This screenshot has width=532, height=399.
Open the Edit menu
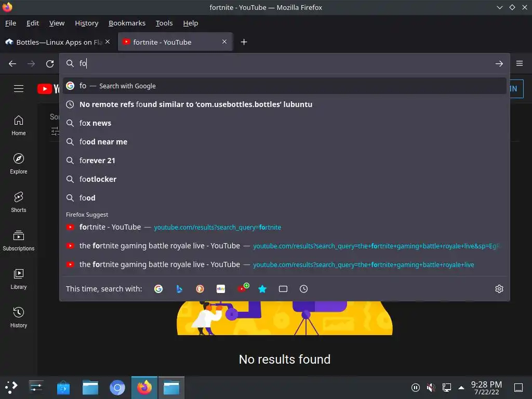pyautogui.click(x=33, y=23)
